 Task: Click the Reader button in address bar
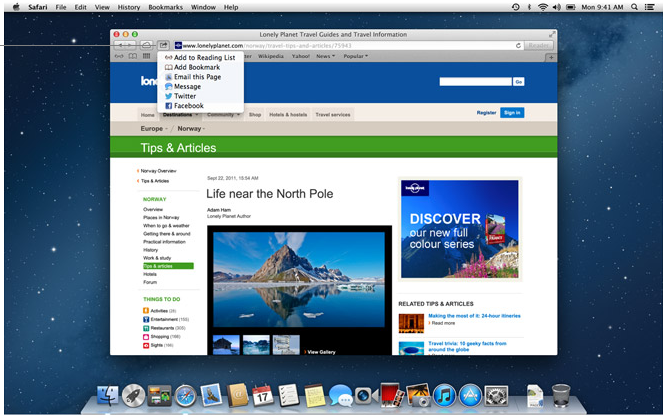[x=538, y=45]
